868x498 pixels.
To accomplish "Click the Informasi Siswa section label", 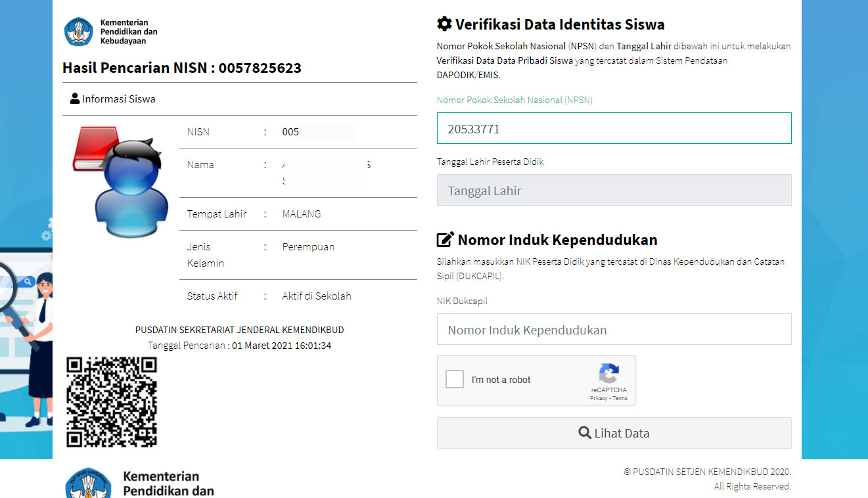I will [x=119, y=99].
